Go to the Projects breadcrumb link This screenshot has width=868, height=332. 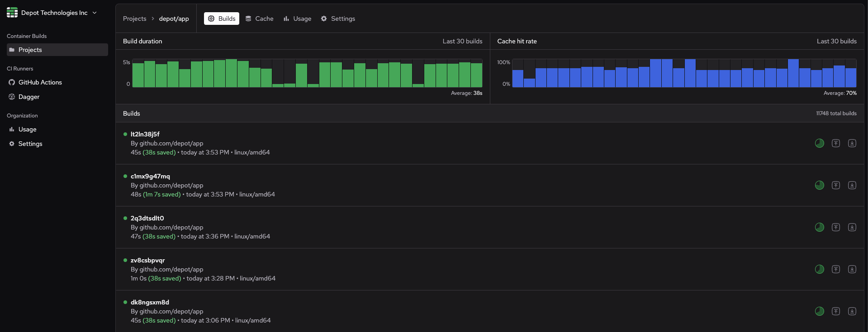134,19
